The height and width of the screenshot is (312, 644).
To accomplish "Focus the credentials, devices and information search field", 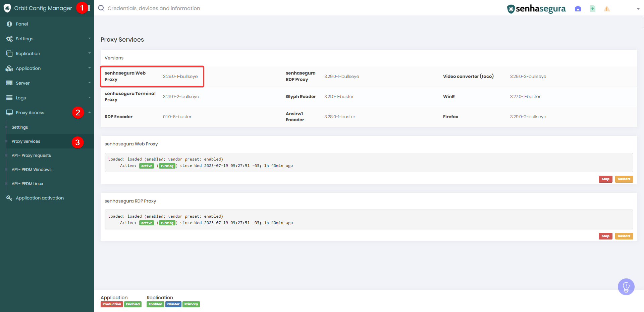I will point(154,8).
